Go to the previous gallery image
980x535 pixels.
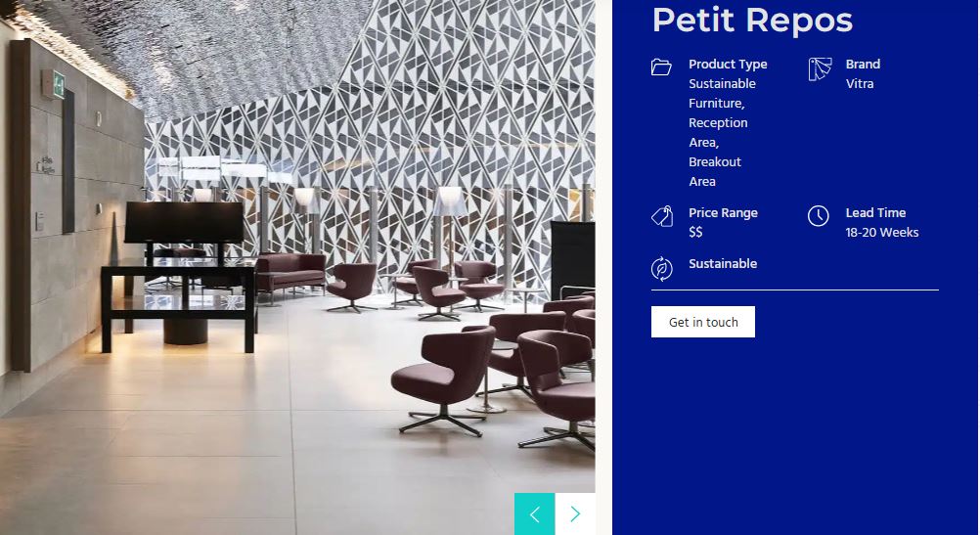pyautogui.click(x=534, y=513)
